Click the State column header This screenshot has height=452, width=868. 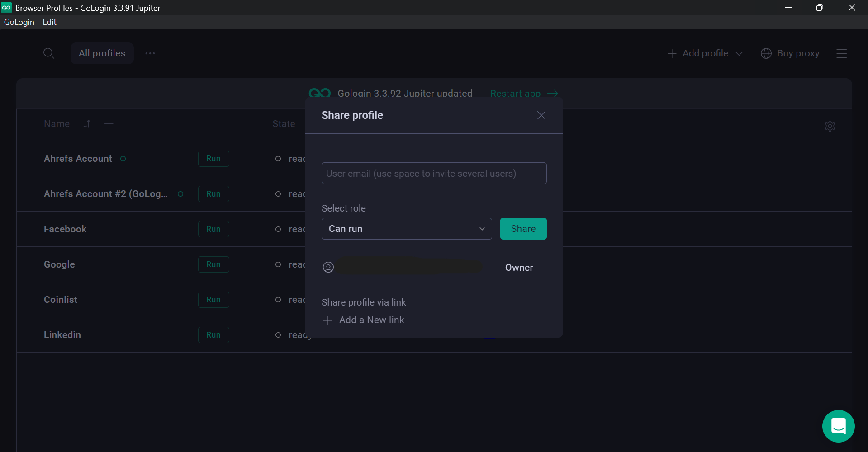click(x=284, y=124)
